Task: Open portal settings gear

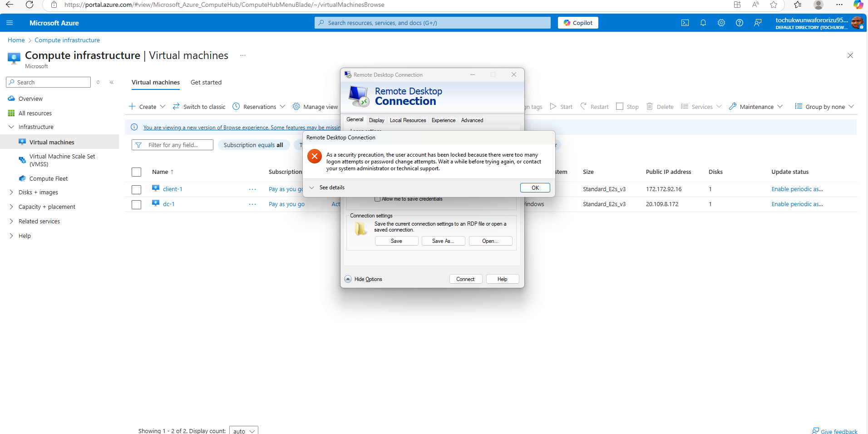Action: click(x=721, y=23)
